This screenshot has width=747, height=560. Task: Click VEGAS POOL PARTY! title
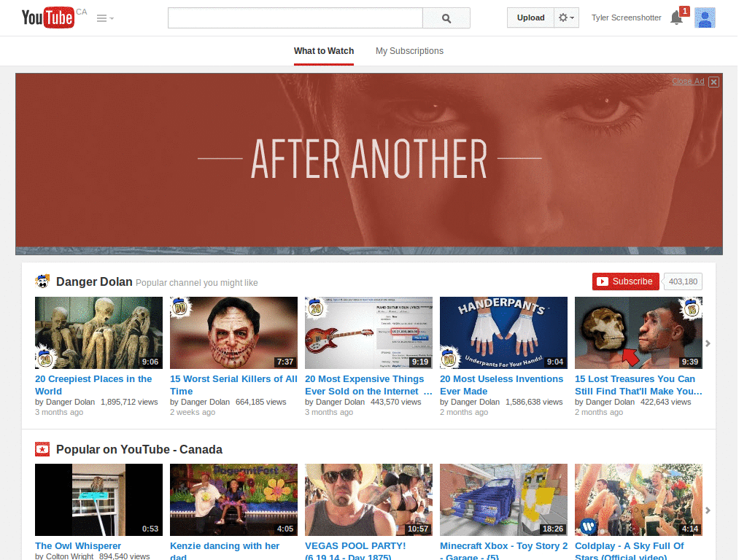[x=355, y=551]
